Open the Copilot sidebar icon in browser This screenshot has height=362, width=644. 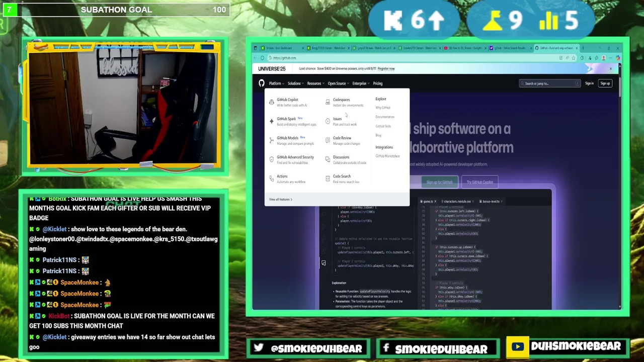[618, 58]
